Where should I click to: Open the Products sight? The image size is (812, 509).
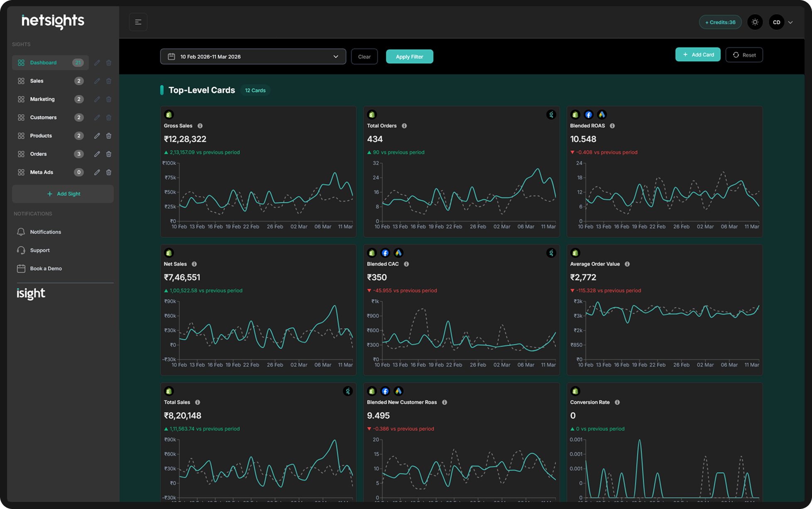50,136
